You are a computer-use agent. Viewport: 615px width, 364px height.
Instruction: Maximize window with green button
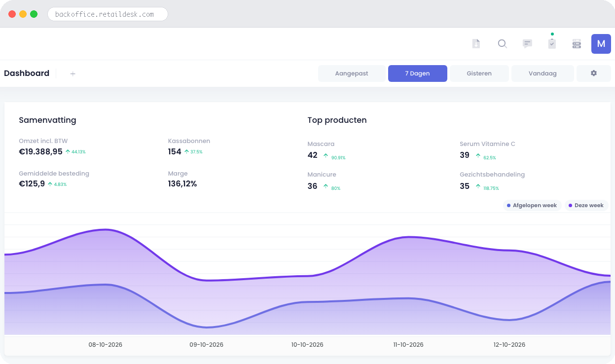point(34,14)
